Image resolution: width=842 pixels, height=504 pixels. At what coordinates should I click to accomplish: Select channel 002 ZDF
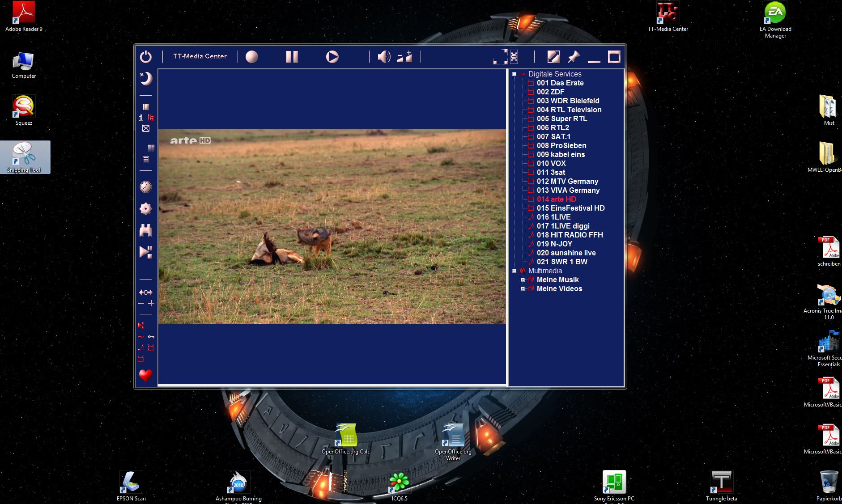(x=551, y=92)
